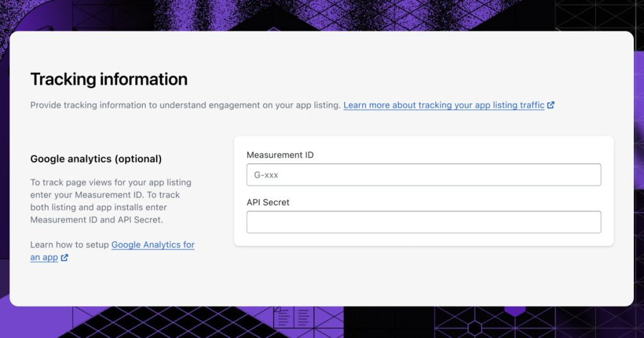Click the external-link icon after the traffic link
The height and width of the screenshot is (338, 644).
[551, 105]
